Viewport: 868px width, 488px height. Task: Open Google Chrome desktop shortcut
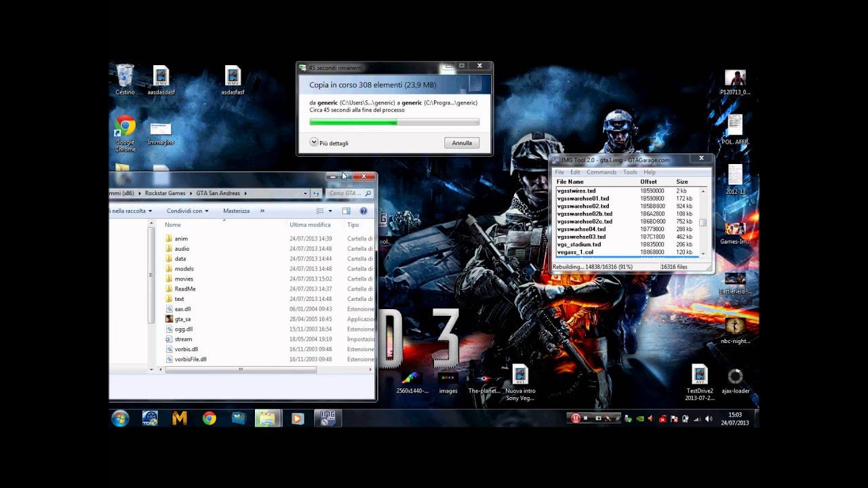(x=125, y=134)
